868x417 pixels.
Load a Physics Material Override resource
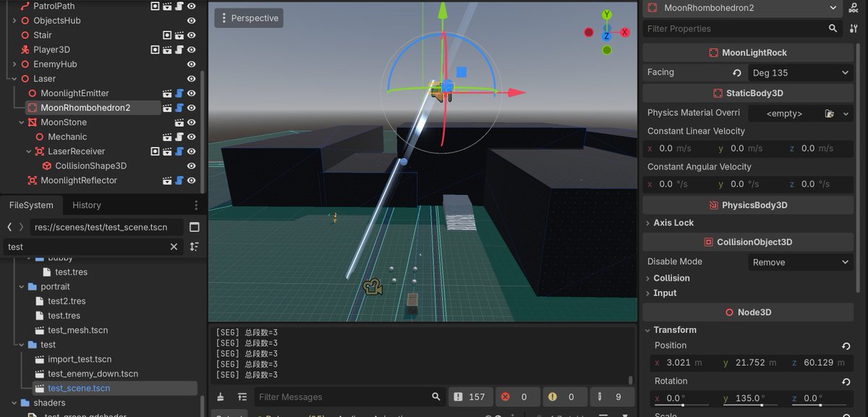[x=830, y=114]
